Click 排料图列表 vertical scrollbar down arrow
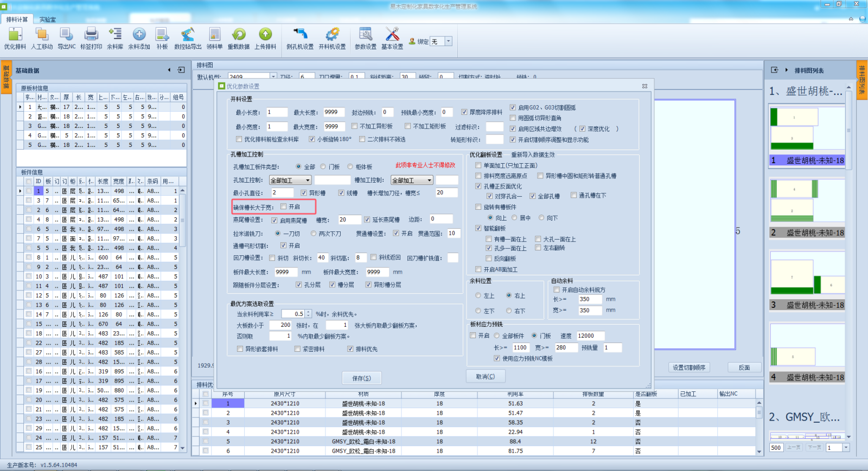The height and width of the screenshot is (471, 868). pyautogui.click(x=849, y=437)
